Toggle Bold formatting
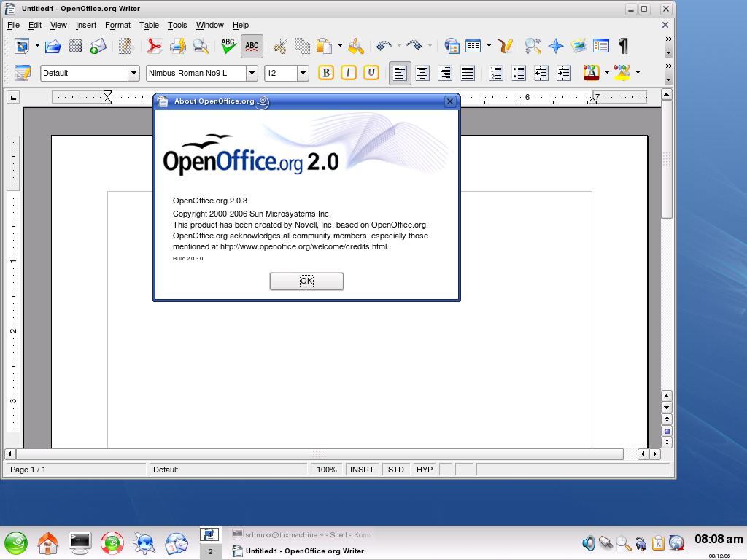Image resolution: width=747 pixels, height=560 pixels. (x=326, y=73)
